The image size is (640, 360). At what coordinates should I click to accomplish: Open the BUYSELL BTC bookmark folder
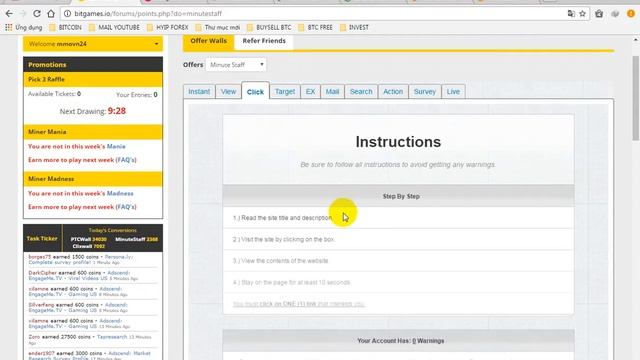(x=269, y=27)
